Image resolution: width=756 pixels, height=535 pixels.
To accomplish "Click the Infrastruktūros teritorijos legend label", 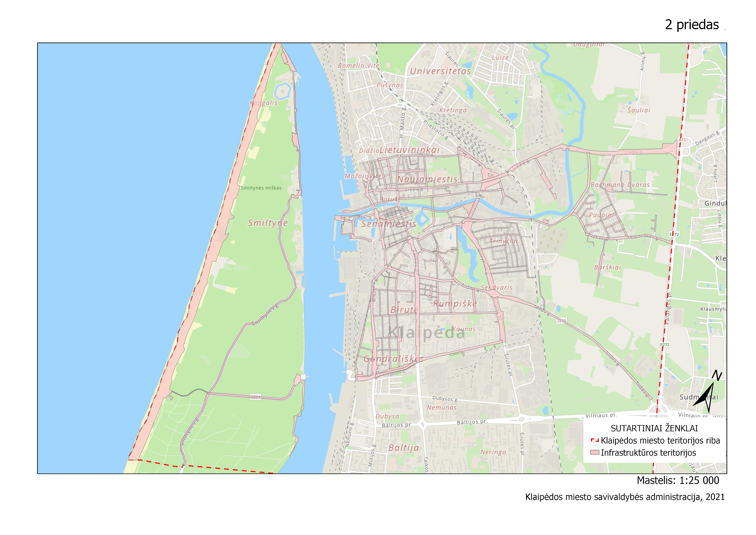I will pos(648,453).
